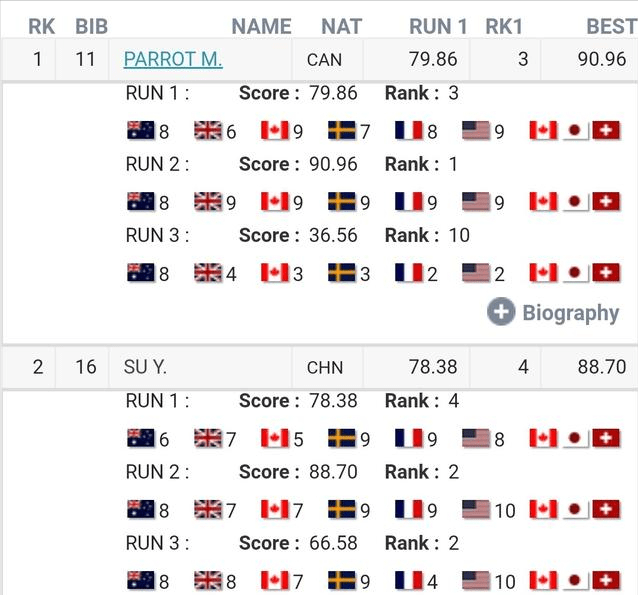Click the French flag in Su's Run 1
Image resolution: width=638 pixels, height=595 pixels.
point(409,438)
